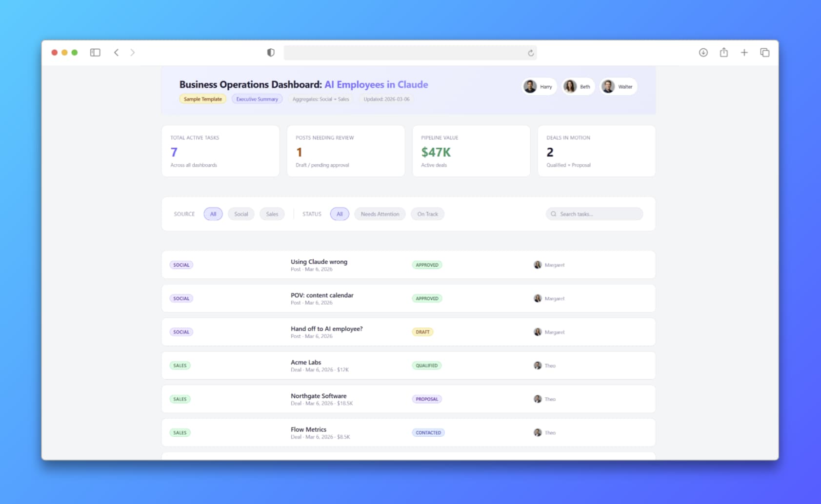Go back using the back arrow
The width and height of the screenshot is (821, 504).
coord(116,53)
